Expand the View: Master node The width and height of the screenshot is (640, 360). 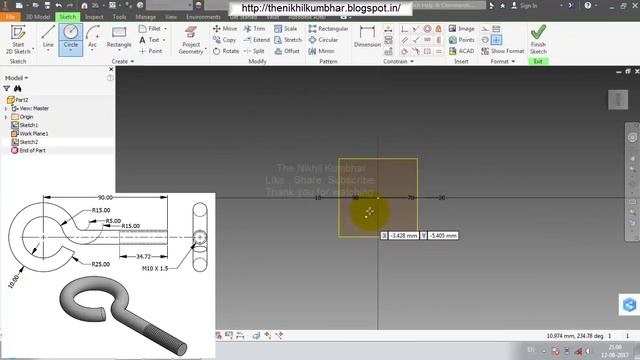pyautogui.click(x=6, y=109)
